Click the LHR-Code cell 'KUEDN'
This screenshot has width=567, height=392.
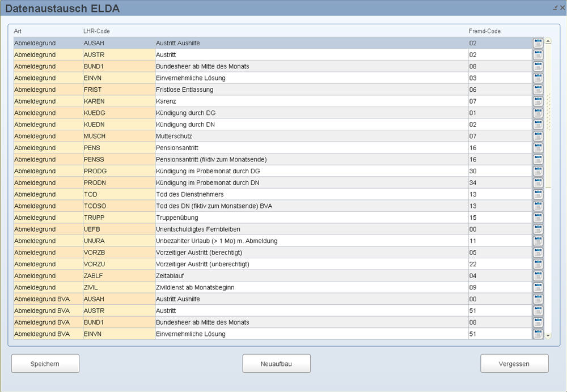tap(119, 124)
